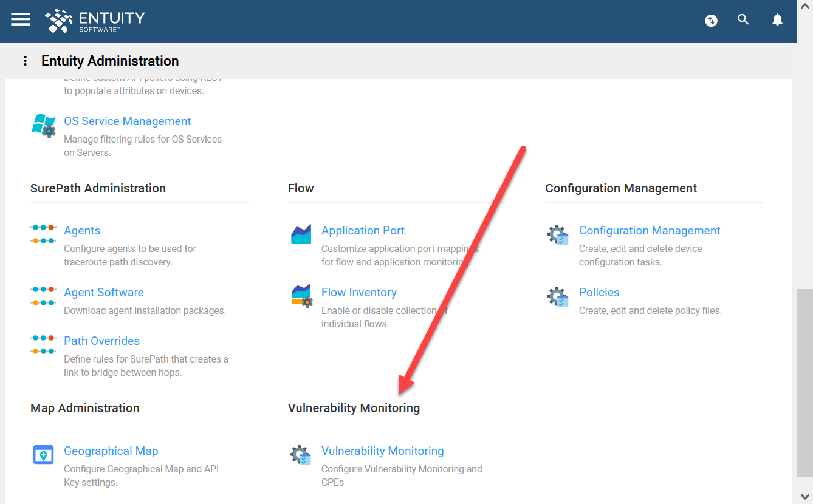Open the search magnifier in header

[x=743, y=19]
